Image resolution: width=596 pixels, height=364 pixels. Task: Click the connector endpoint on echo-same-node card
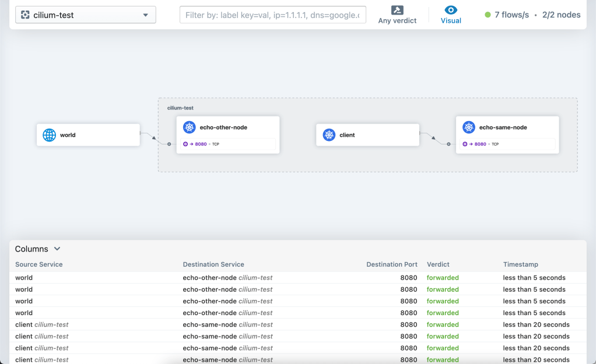(x=448, y=144)
